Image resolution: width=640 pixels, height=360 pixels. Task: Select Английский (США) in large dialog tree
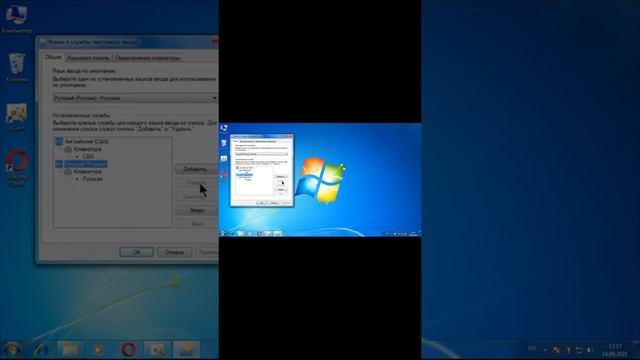86,142
